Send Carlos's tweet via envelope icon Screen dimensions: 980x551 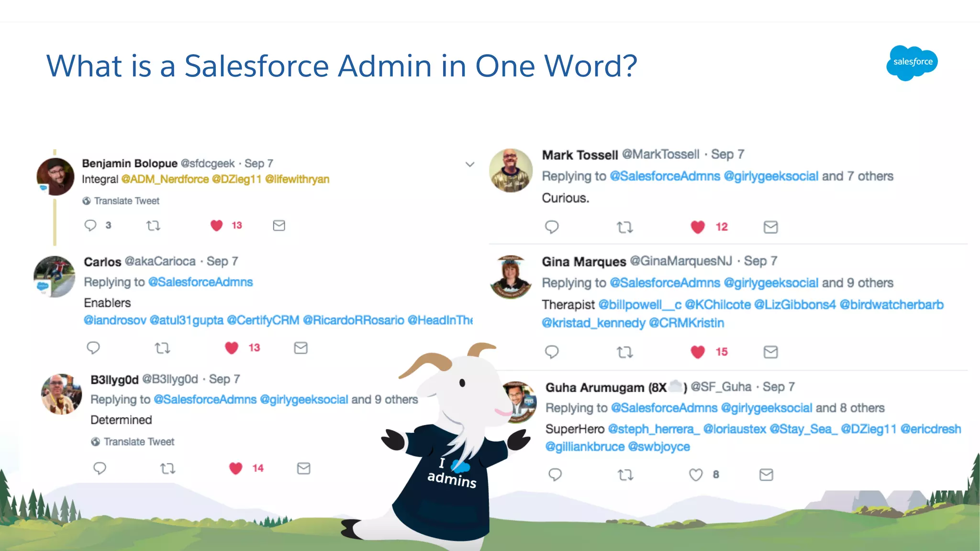coord(301,348)
